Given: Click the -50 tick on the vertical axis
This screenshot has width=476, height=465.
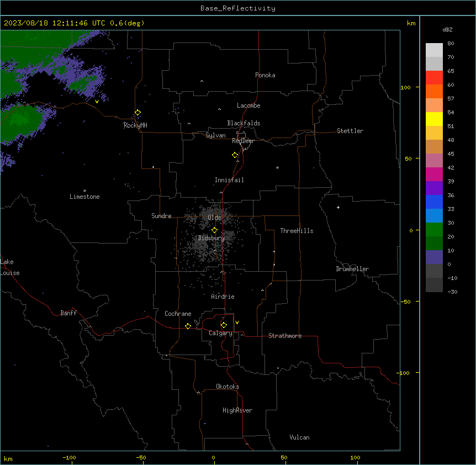Looking at the screenshot, I should coord(405,302).
